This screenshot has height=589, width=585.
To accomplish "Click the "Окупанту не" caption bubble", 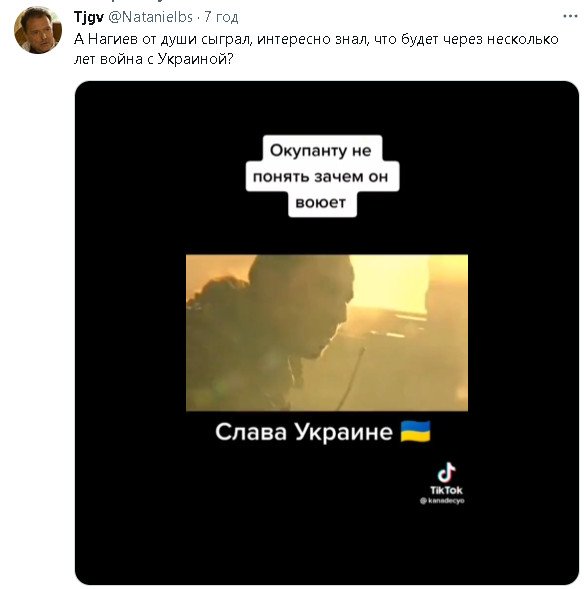I will (320, 150).
